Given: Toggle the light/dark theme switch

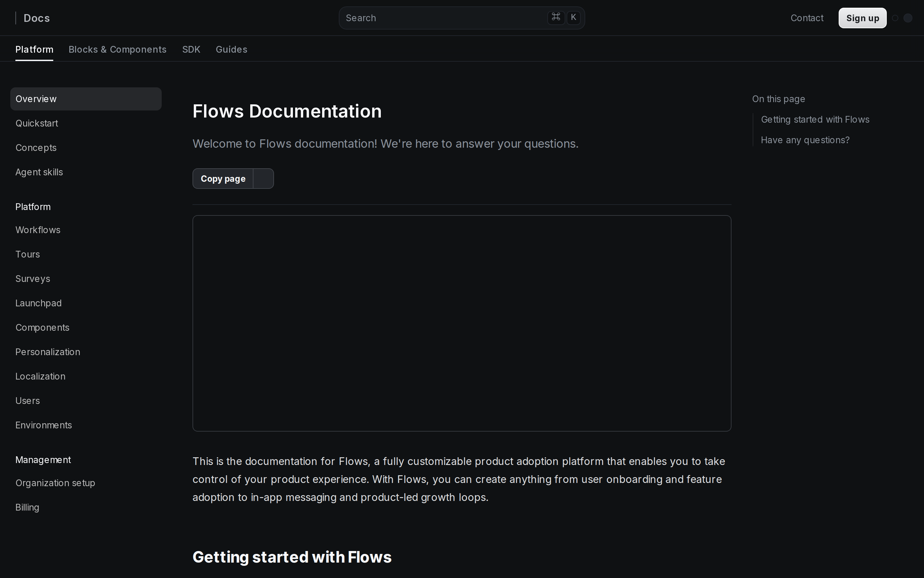Looking at the screenshot, I should tap(902, 18).
